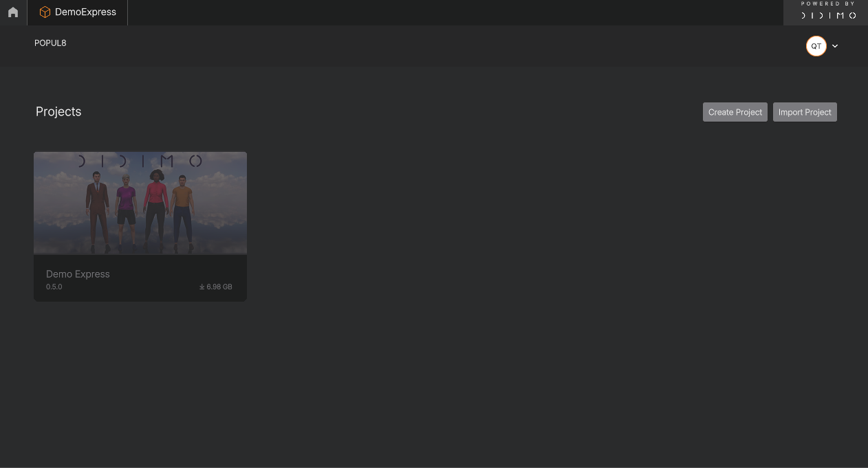
Task: Open the POPUL8 workspace label
Action: tap(50, 43)
